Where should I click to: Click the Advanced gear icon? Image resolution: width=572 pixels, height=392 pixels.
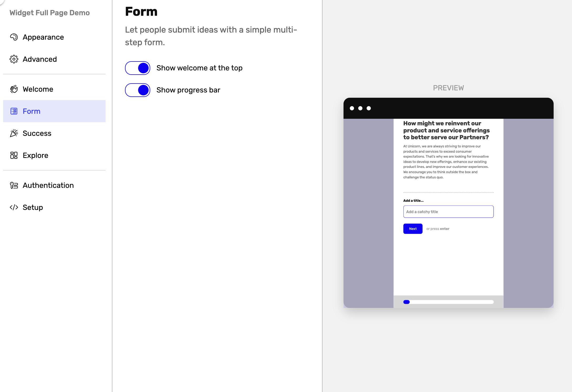14,59
